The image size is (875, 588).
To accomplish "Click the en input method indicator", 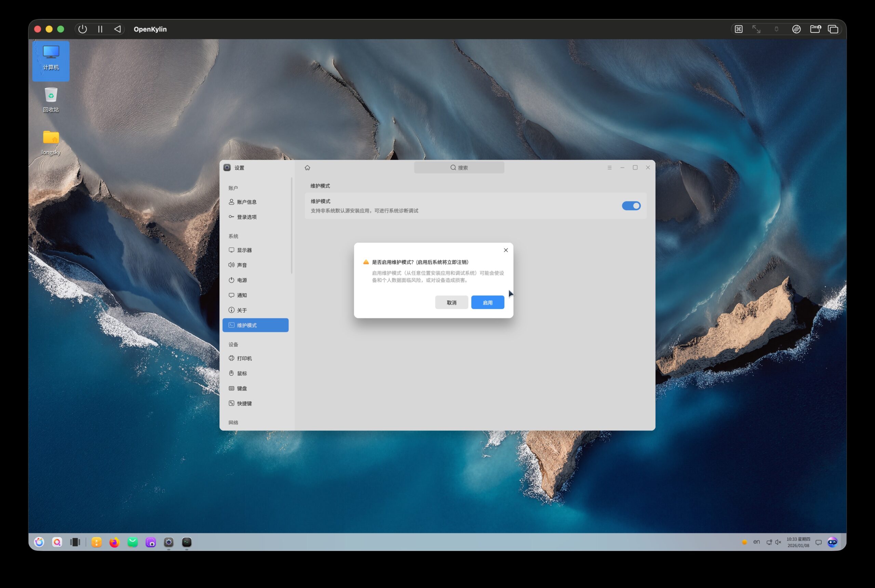I will [756, 542].
